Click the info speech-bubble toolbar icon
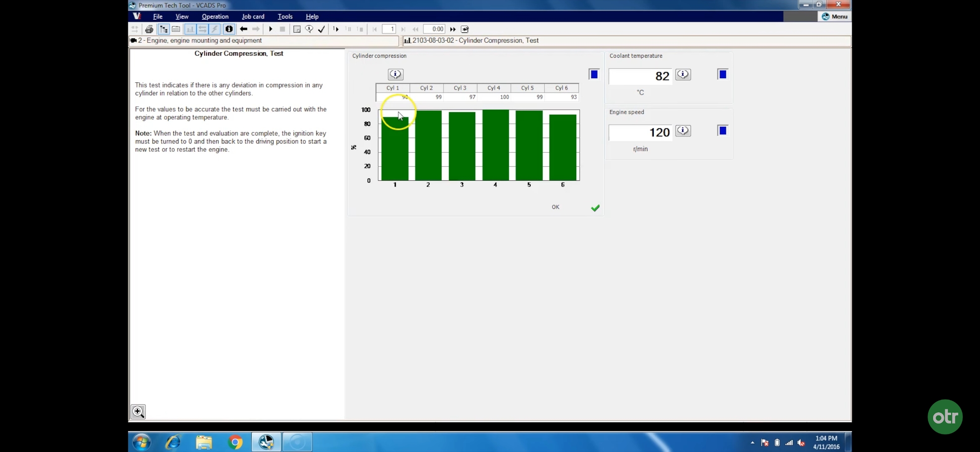980x452 pixels. tap(309, 29)
